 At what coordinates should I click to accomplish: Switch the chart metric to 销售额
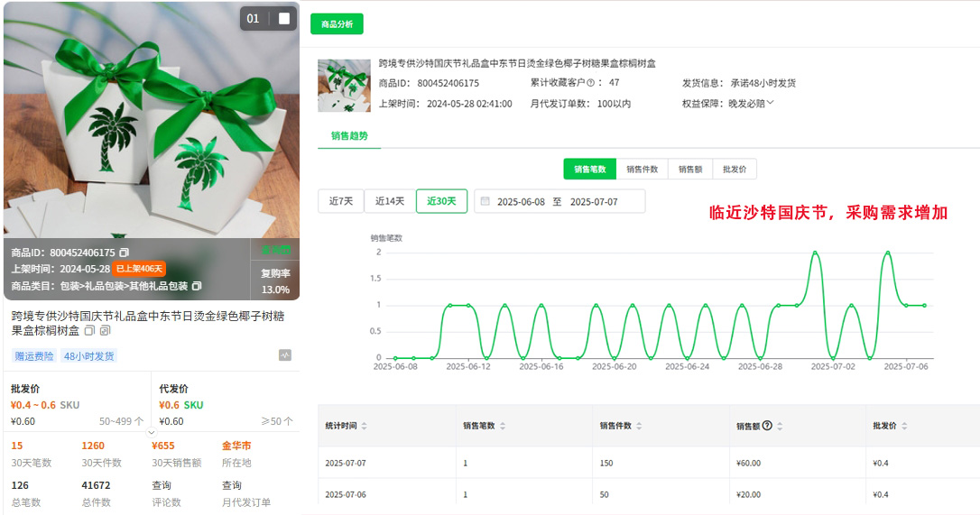pos(690,169)
